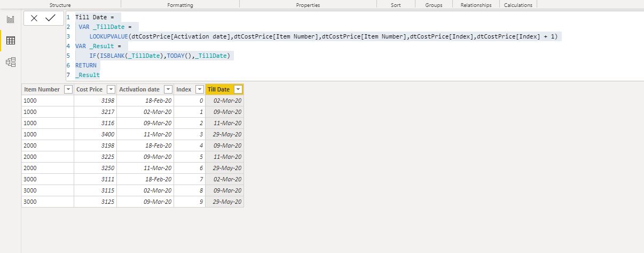
Task: Select cost price cell 3225
Action: [95, 157]
